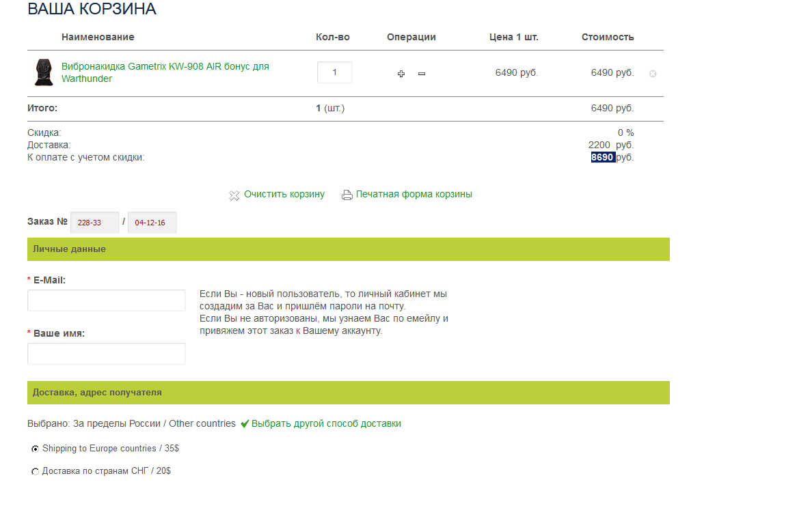The image size is (812, 506).
Task: Select Shipping to Europe countries / 35$
Action: (x=35, y=449)
